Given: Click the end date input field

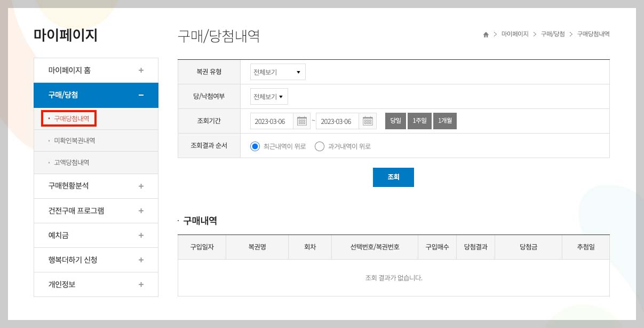Looking at the screenshot, I should tap(338, 121).
